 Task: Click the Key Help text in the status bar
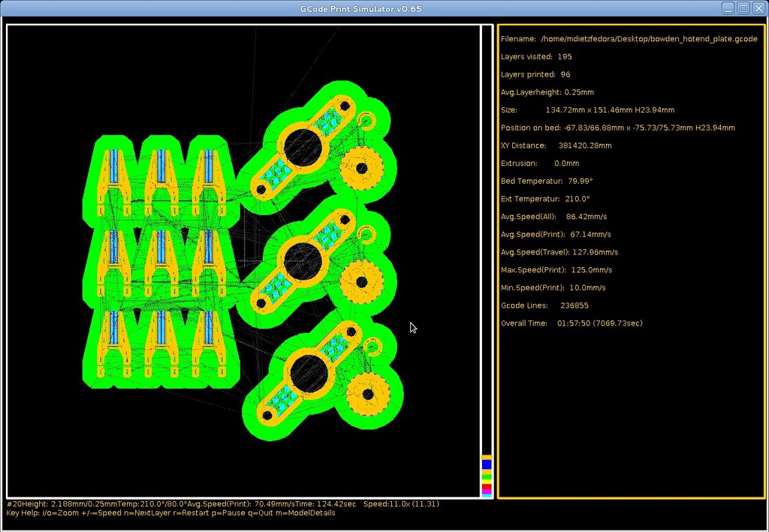pyautogui.click(x=171, y=513)
